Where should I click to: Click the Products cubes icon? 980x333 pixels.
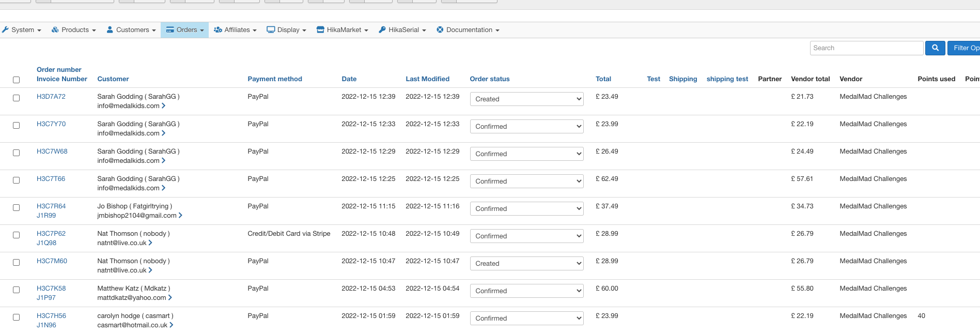point(55,30)
